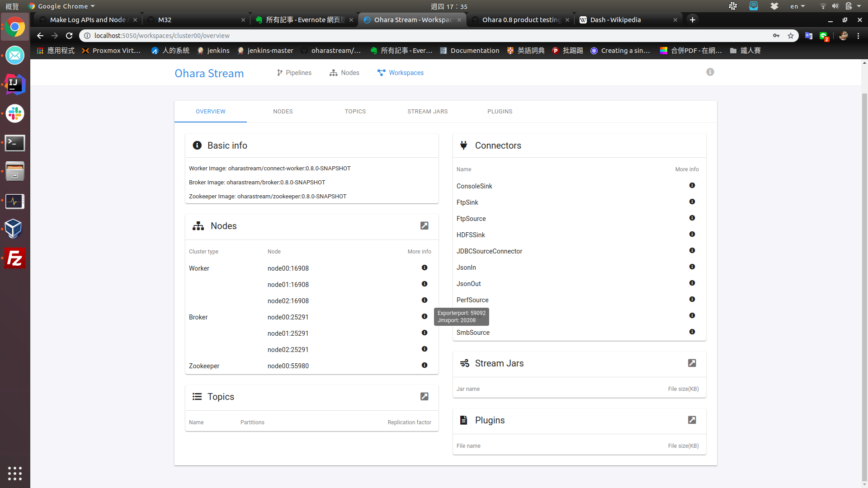Click the node01:25291 broker entry
This screenshot has height=488, width=868.
(x=288, y=333)
